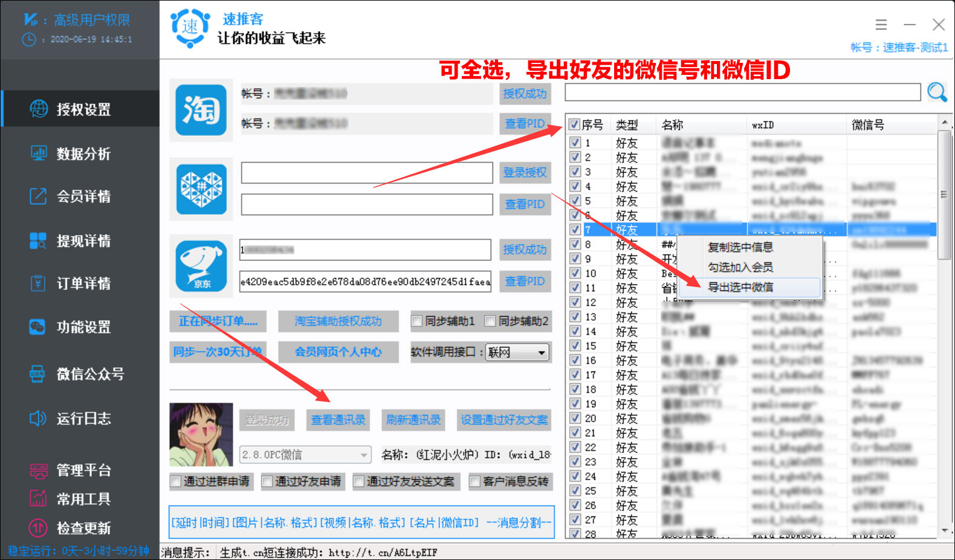This screenshot has width=955, height=560.
Task: Click the Taobao 淘 logo icon
Action: click(x=201, y=110)
